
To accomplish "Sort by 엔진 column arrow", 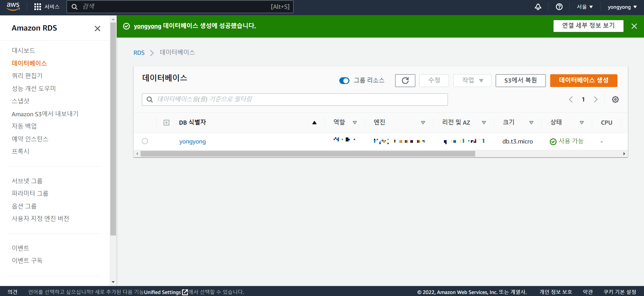I will click(423, 123).
